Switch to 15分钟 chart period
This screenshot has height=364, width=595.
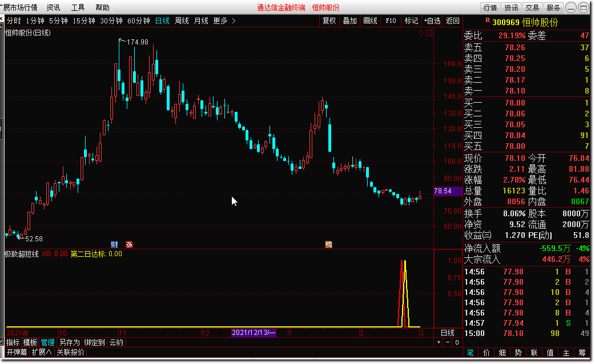pyautogui.click(x=84, y=21)
